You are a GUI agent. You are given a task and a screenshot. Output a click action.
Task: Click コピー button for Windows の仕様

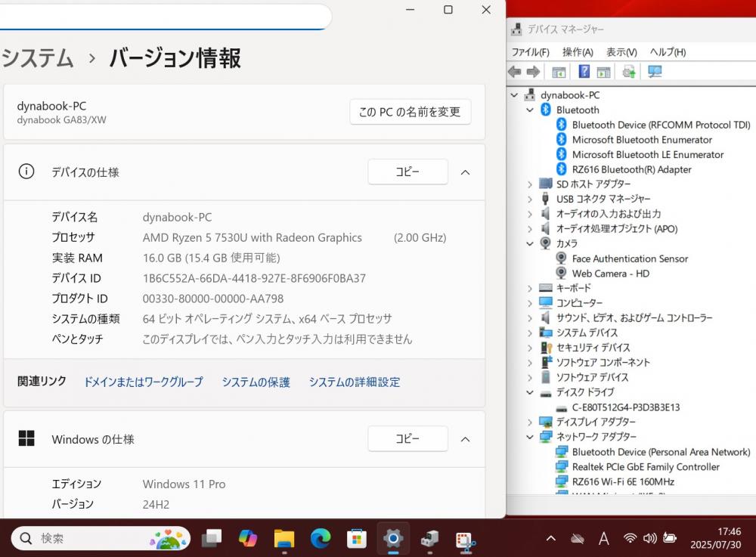click(x=408, y=438)
